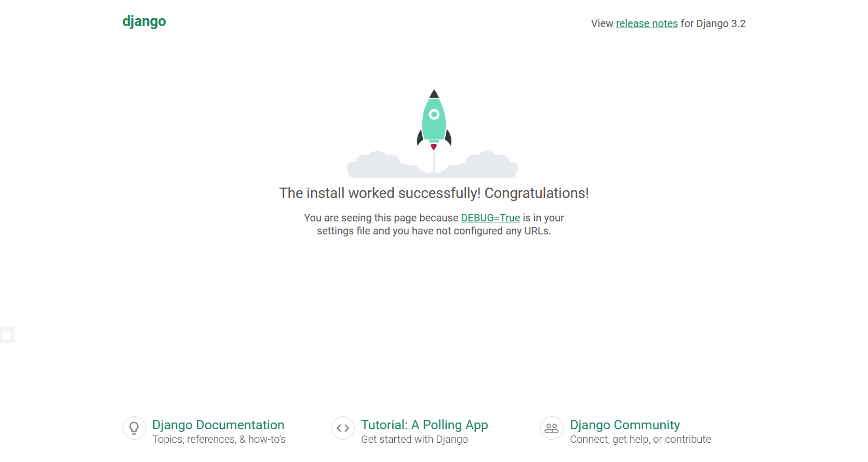Click 'Topics, references, & how-to's' text
Viewport: 868px width, 462px height.
point(219,440)
